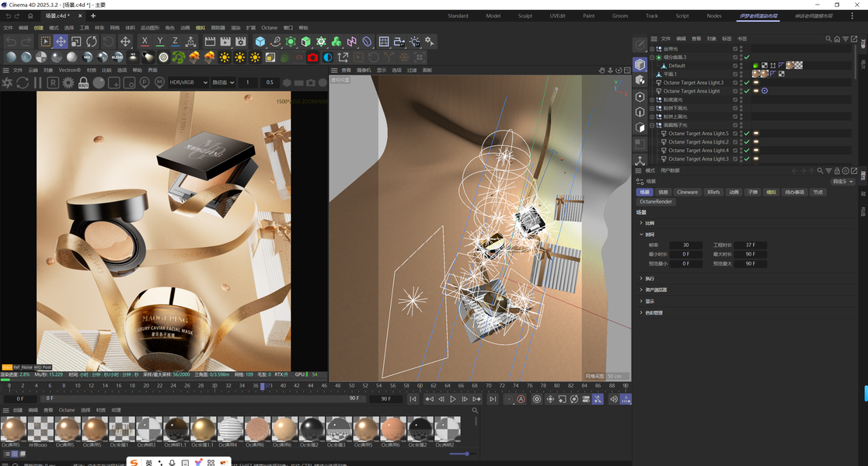Collapse the 面霜瓶子光 group

652,125
